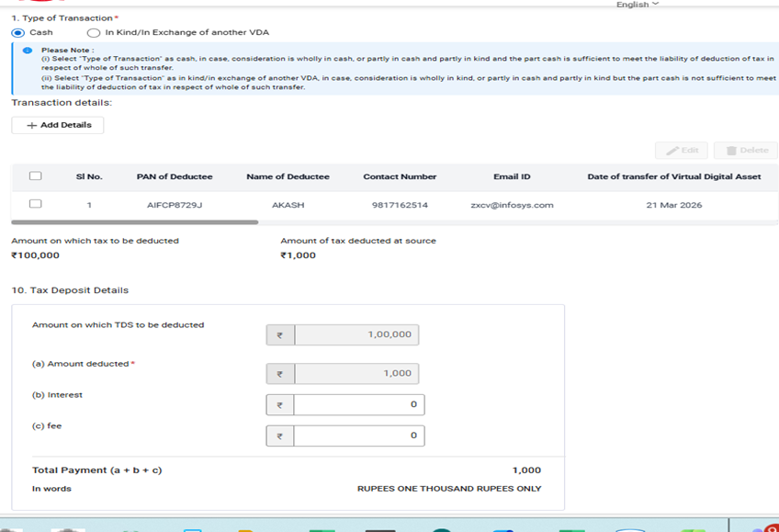Click the Amount deducted field

(356, 373)
